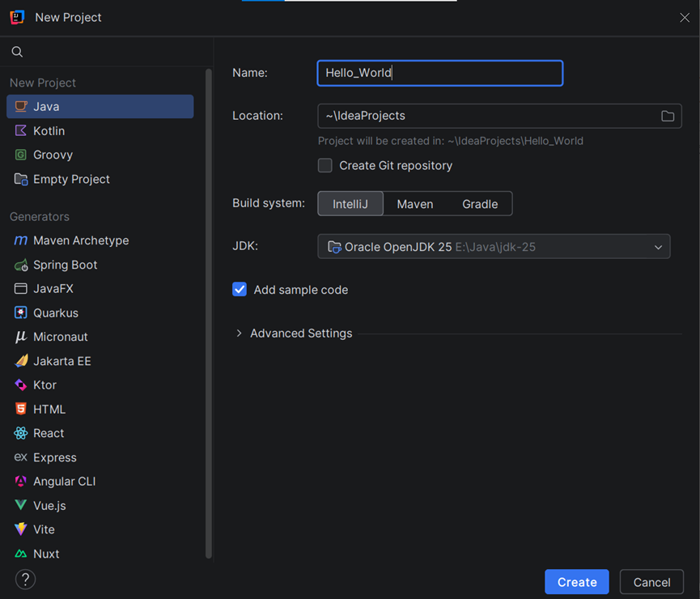Screen dimensions: 700x599
Task: Click the Micronaut mu icon
Action: pos(21,337)
